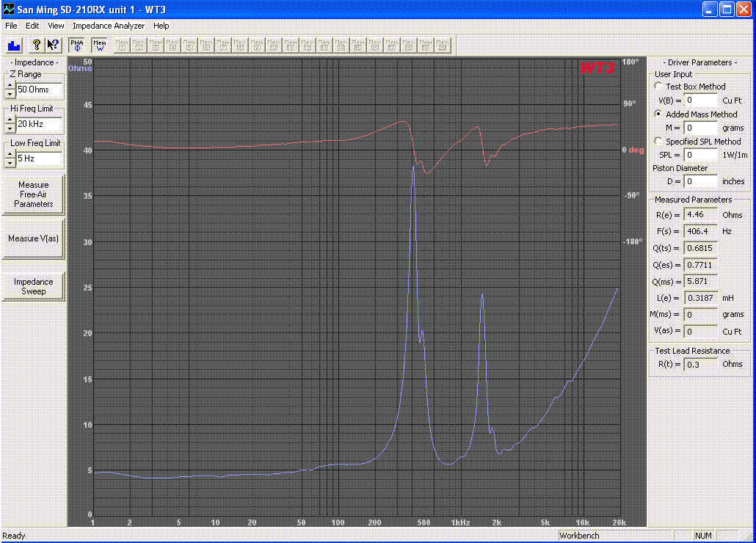Click the Measure V(as) button
The height and width of the screenshot is (543, 756).
point(33,238)
